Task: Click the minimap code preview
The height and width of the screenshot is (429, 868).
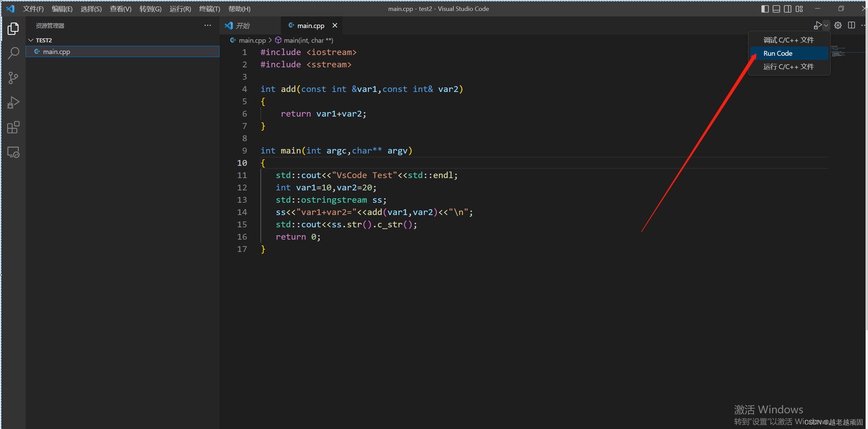Action: click(838, 51)
